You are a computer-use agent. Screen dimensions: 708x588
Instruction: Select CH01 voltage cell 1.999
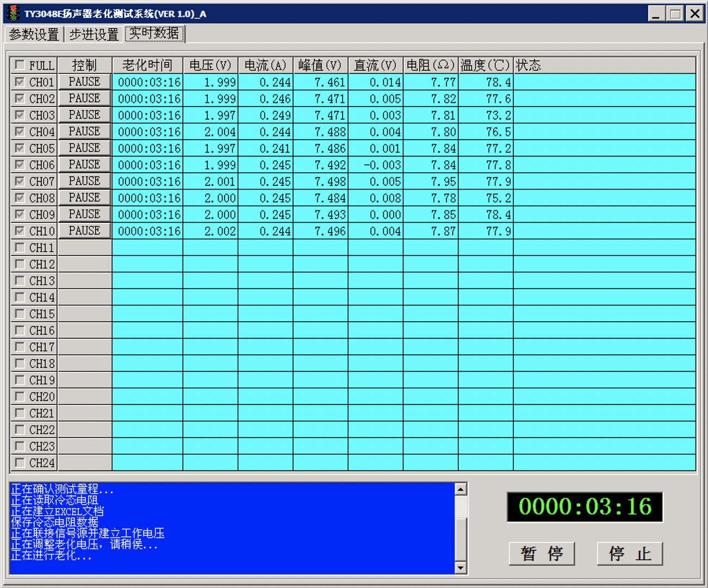tap(210, 82)
